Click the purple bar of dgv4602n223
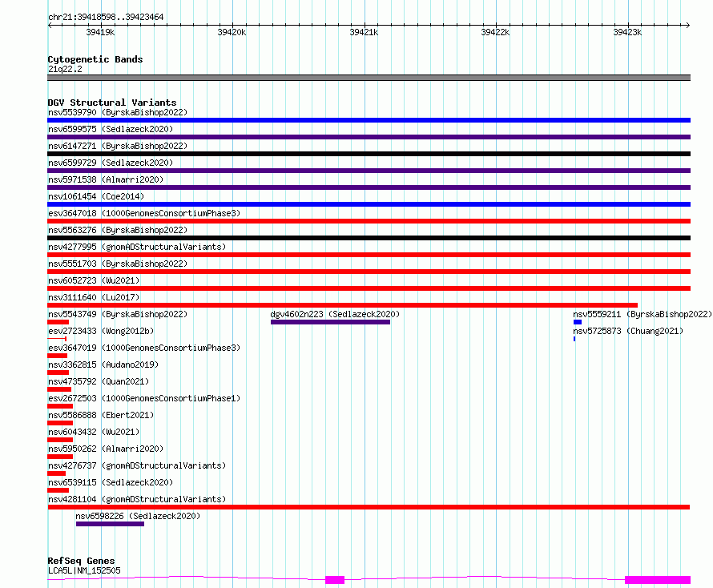 pos(331,322)
